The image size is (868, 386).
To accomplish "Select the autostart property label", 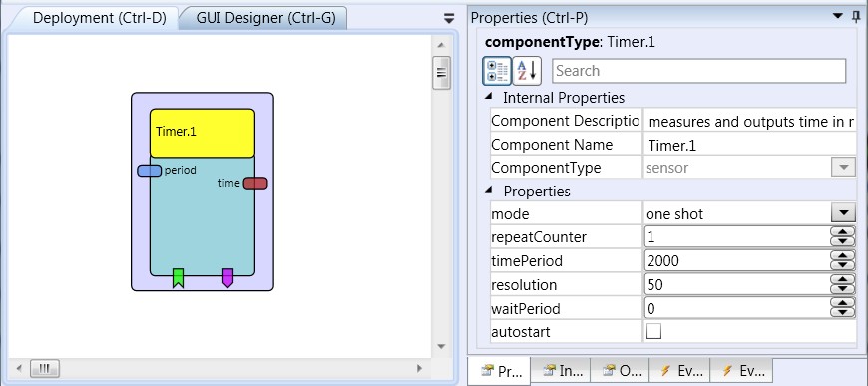I will (521, 332).
